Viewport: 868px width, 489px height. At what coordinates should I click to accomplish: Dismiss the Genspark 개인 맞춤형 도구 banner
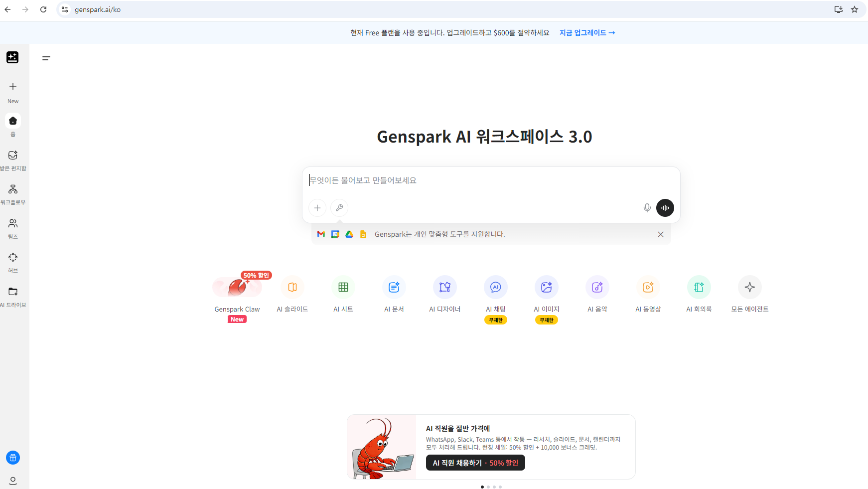point(661,234)
